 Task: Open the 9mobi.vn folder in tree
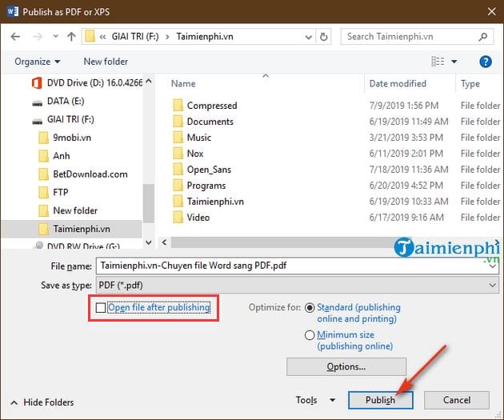65,138
